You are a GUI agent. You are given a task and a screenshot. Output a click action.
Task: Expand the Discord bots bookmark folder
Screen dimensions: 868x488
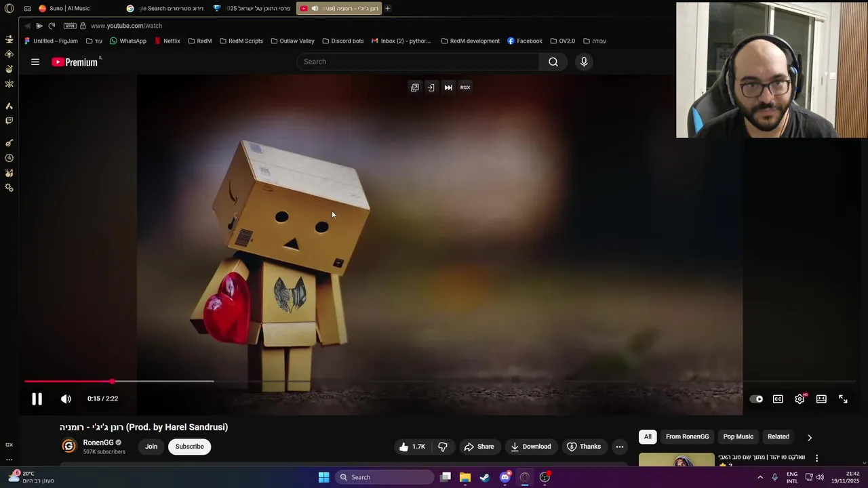pos(342,41)
